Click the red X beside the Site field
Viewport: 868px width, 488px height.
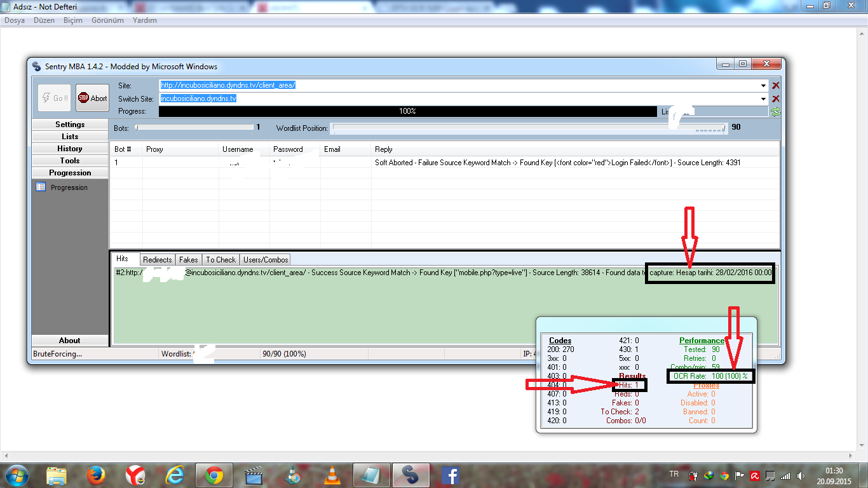click(775, 86)
